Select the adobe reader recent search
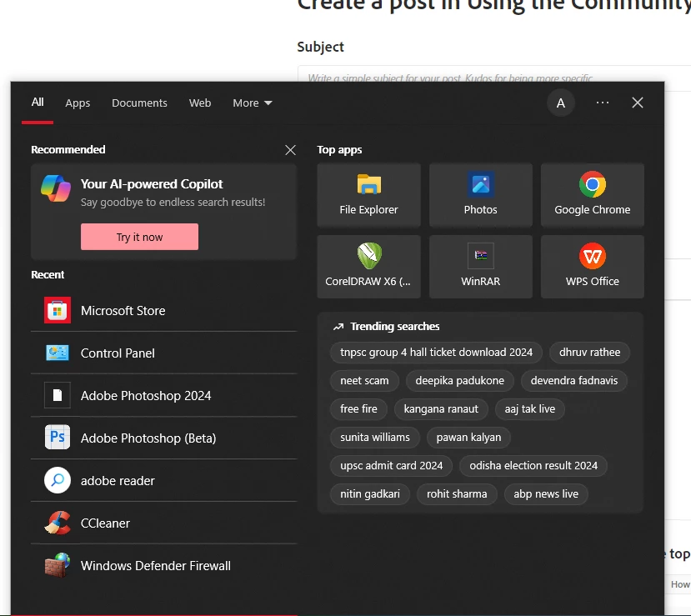 pos(164,481)
